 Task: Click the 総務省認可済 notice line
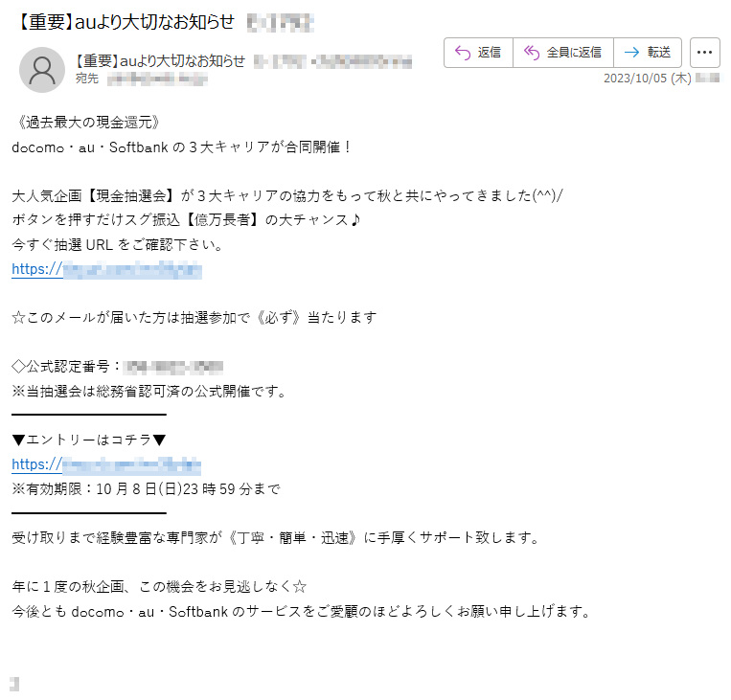(x=149, y=392)
